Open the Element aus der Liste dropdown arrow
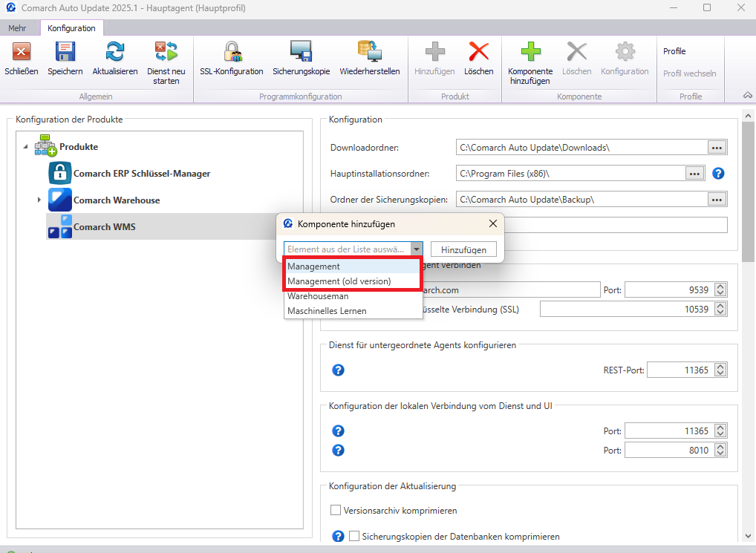This screenshot has width=756, height=553. tap(416, 249)
